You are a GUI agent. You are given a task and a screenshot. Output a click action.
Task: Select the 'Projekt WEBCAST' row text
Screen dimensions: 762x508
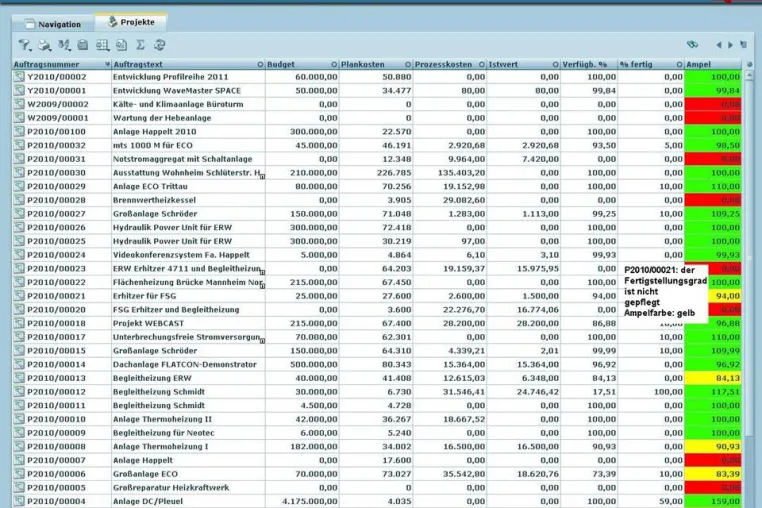(148, 323)
